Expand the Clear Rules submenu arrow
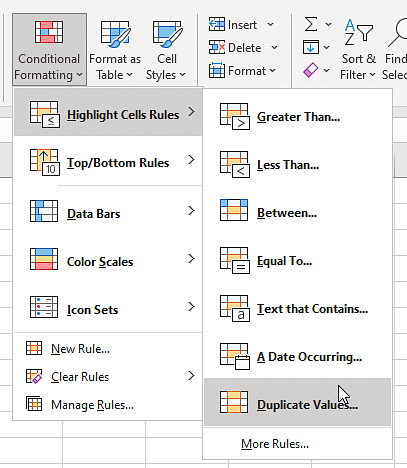This screenshot has height=468, width=407. [x=191, y=376]
